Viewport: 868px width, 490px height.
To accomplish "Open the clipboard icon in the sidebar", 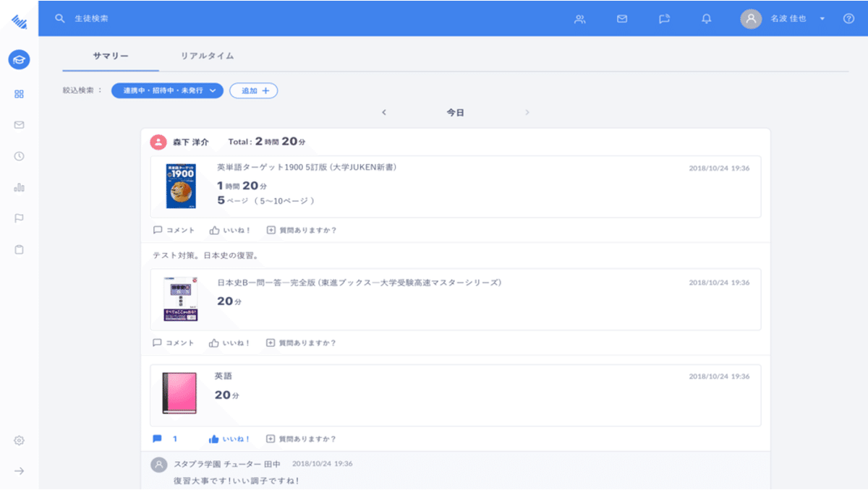I will click(18, 249).
